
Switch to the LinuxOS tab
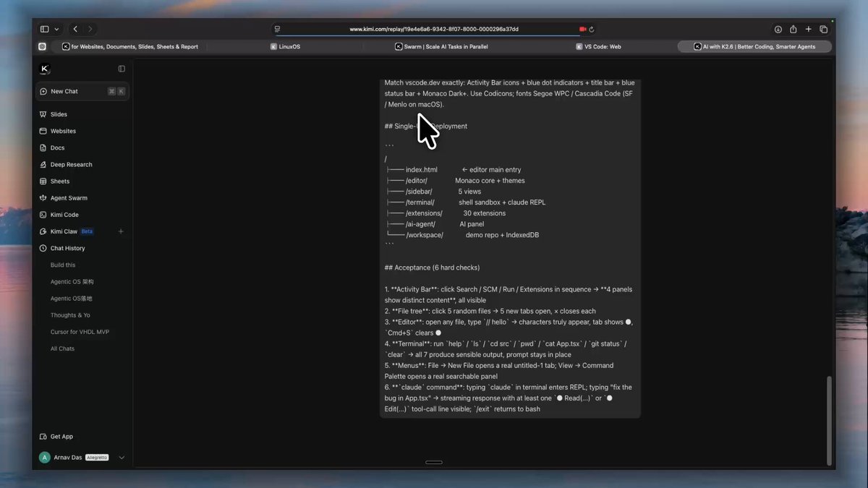coord(285,46)
